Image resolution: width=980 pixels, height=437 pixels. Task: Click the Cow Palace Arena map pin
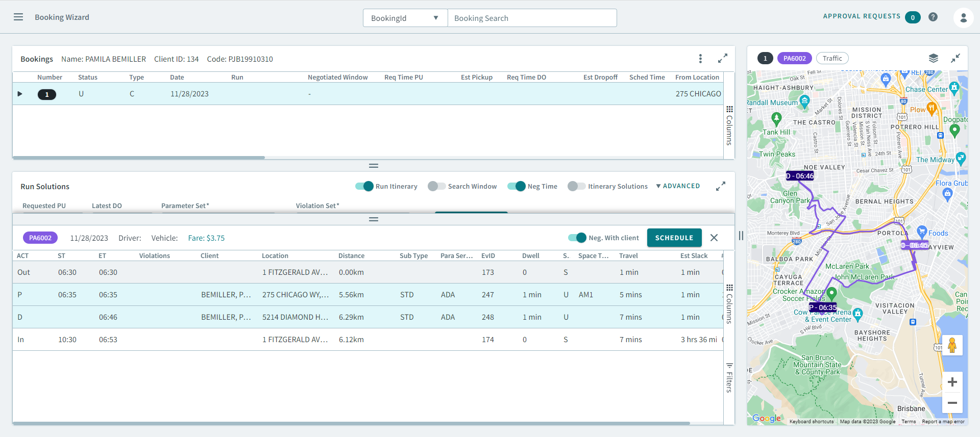[x=857, y=314]
